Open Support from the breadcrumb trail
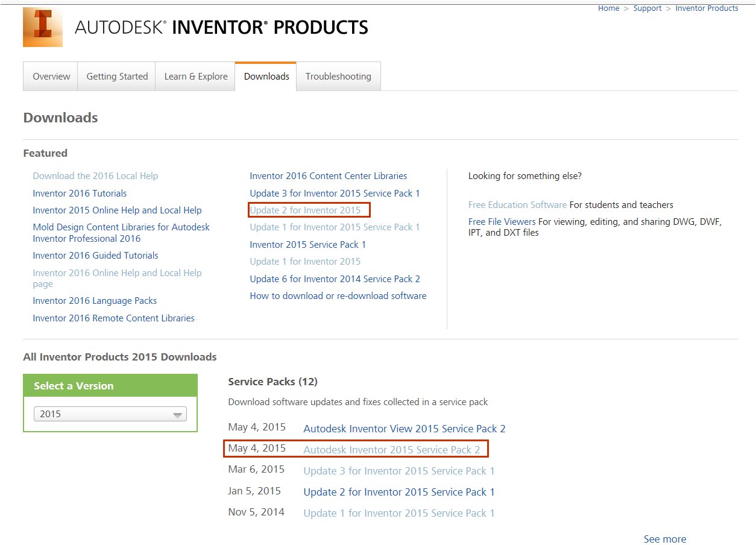This screenshot has height=545, width=756. point(647,8)
